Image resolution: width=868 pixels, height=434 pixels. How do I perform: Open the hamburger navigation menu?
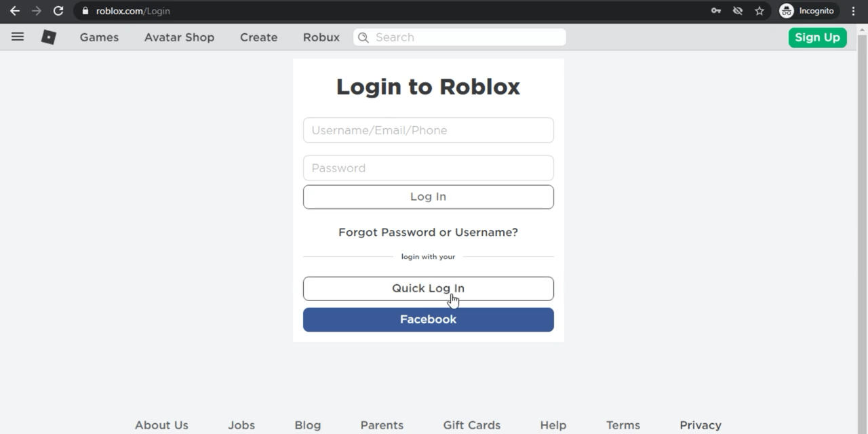pos(18,37)
